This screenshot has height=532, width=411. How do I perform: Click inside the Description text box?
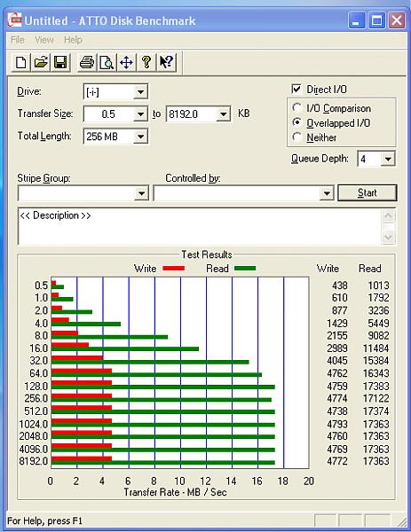point(201,226)
